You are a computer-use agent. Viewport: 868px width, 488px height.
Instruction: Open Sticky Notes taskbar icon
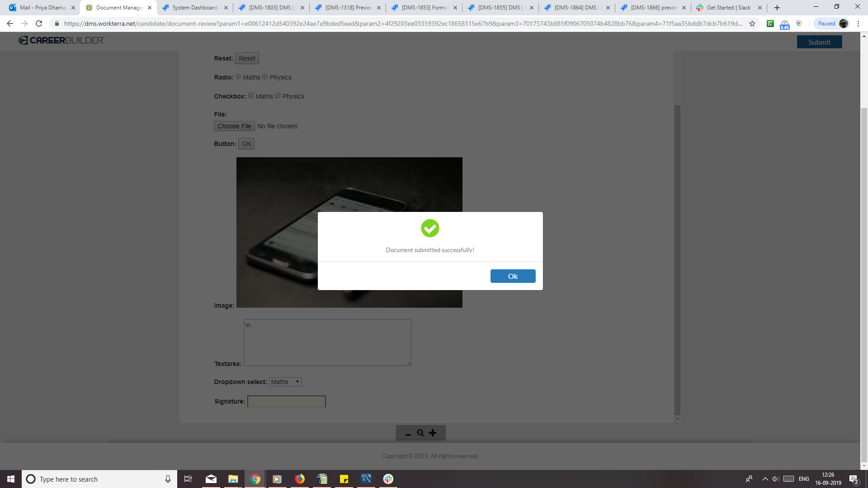pos(344,479)
